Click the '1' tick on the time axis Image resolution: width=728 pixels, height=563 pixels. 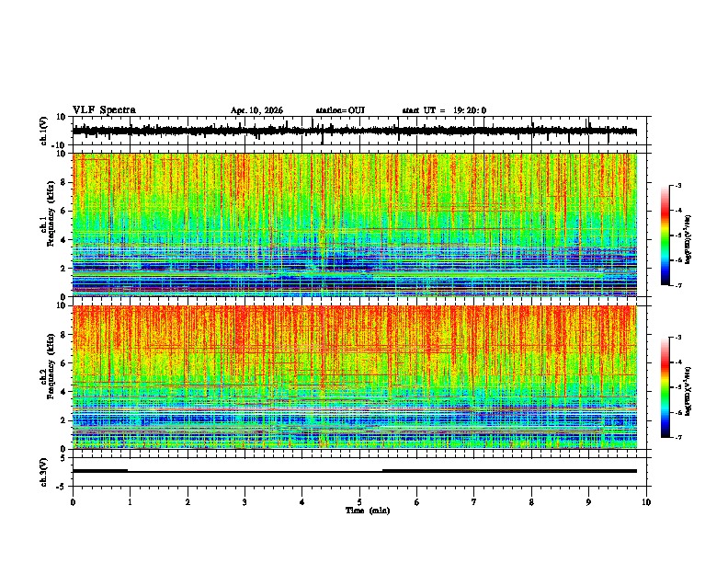click(130, 502)
